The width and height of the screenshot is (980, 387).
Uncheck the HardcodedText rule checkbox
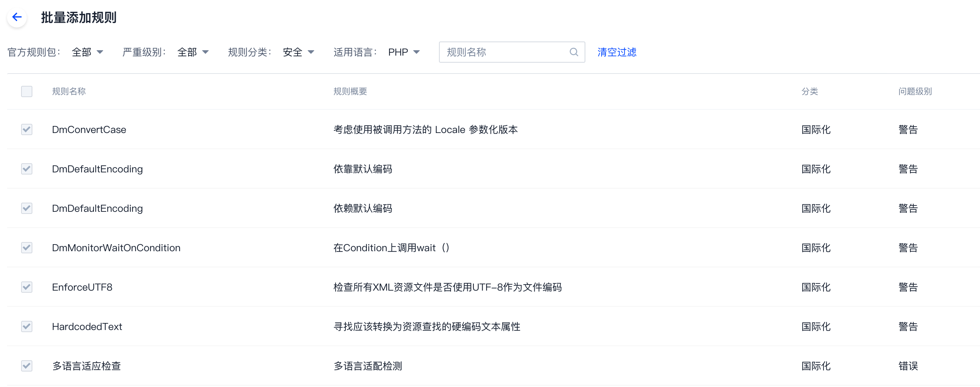[26, 326]
